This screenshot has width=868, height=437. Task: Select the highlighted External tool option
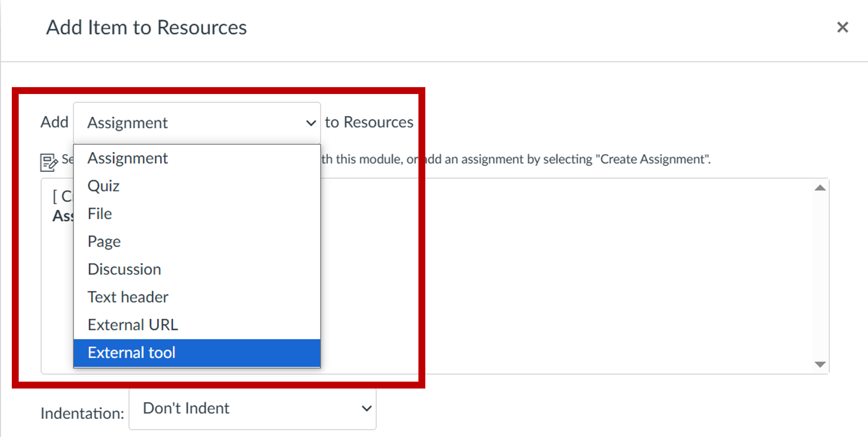coord(132,352)
